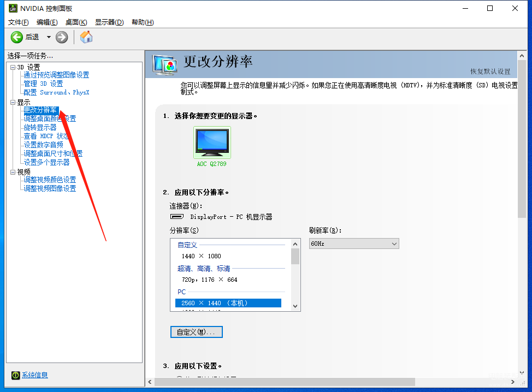Click the DisplayPort connector icon
This screenshot has width=532, height=392.
[x=177, y=216]
